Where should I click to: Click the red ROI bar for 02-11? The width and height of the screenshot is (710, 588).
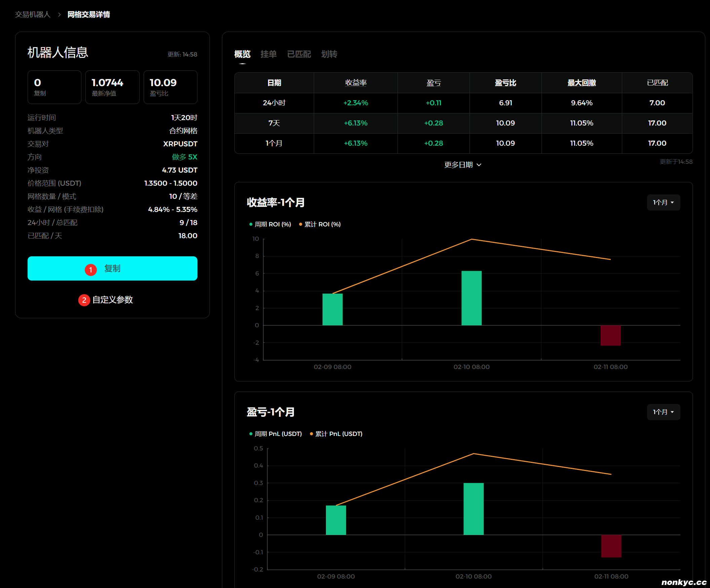coord(610,335)
